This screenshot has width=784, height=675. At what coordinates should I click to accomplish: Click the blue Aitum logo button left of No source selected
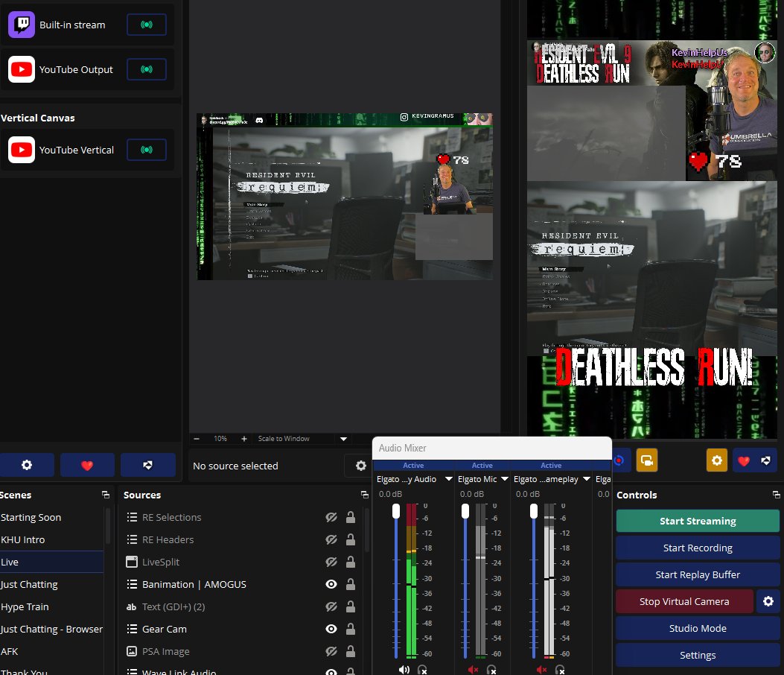coord(147,465)
